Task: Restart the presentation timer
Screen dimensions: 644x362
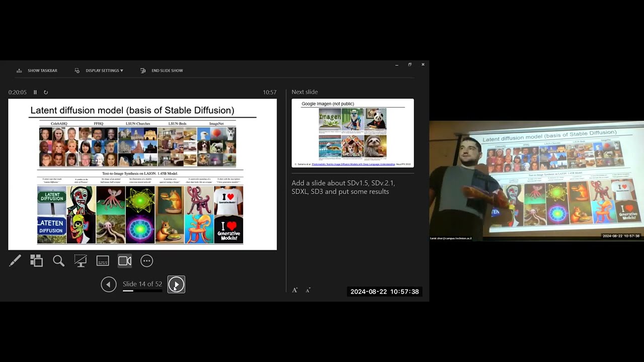Action: (46, 92)
